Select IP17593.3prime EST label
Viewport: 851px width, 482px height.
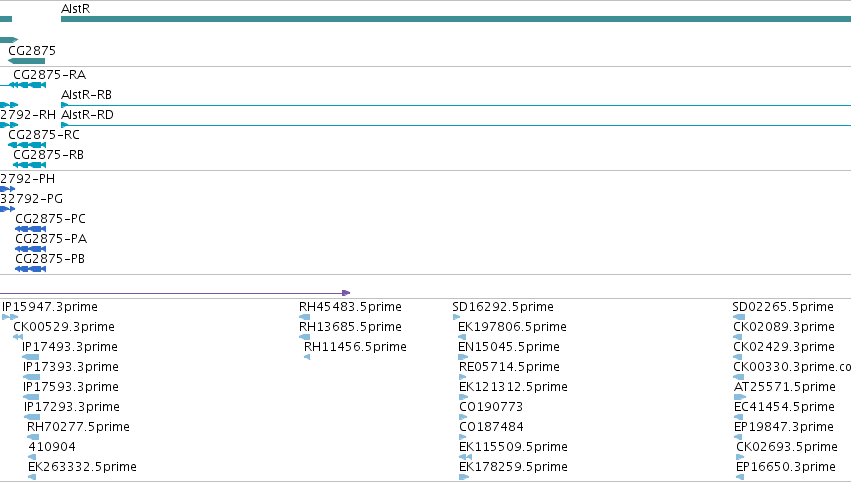[71, 387]
